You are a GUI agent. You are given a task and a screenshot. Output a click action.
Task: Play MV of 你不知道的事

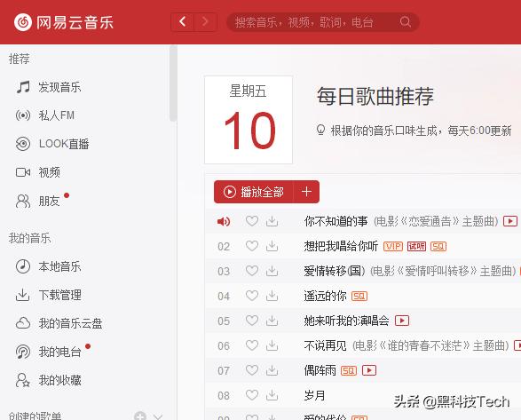510,221
